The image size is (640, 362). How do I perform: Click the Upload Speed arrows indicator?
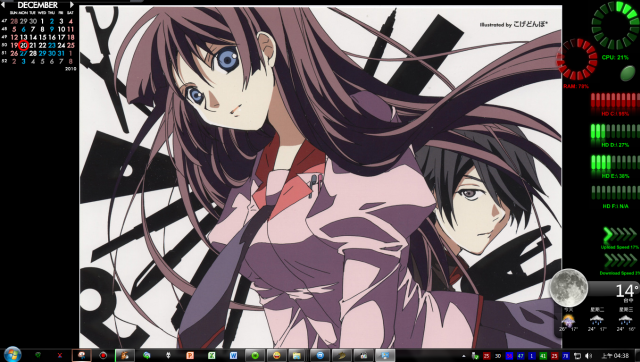click(620, 235)
